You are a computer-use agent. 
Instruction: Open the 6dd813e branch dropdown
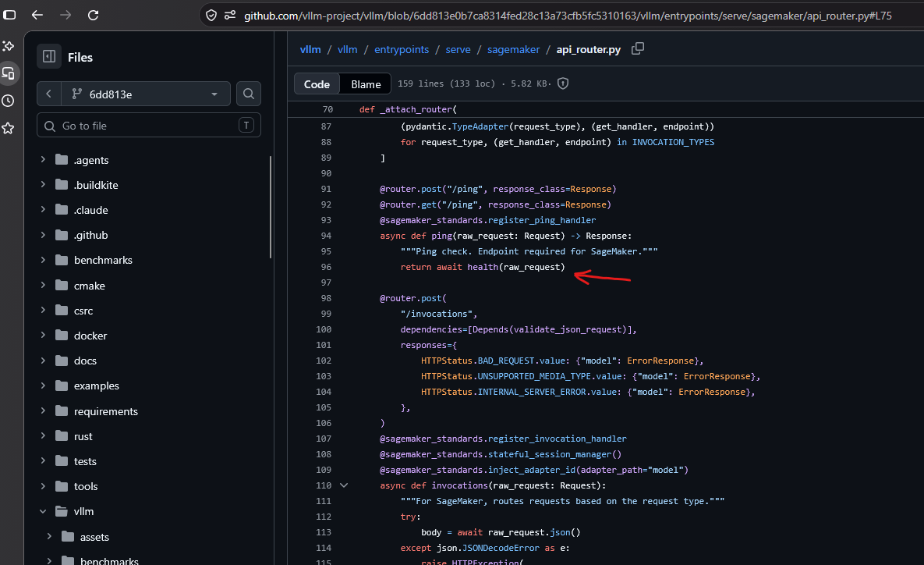point(146,94)
